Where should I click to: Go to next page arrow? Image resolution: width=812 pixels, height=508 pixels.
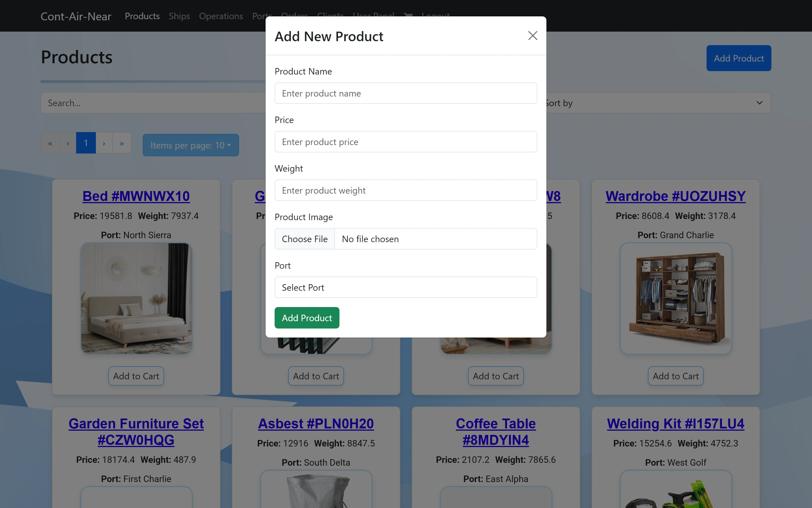[104, 143]
